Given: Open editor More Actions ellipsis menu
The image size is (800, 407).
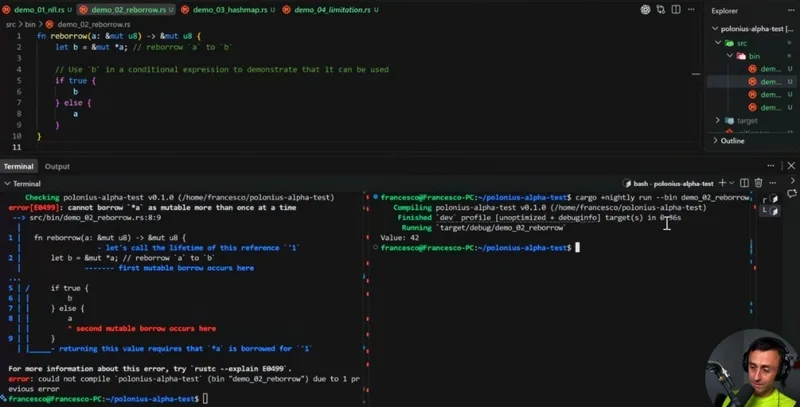Looking at the screenshot, I should pyautogui.click(x=691, y=10).
